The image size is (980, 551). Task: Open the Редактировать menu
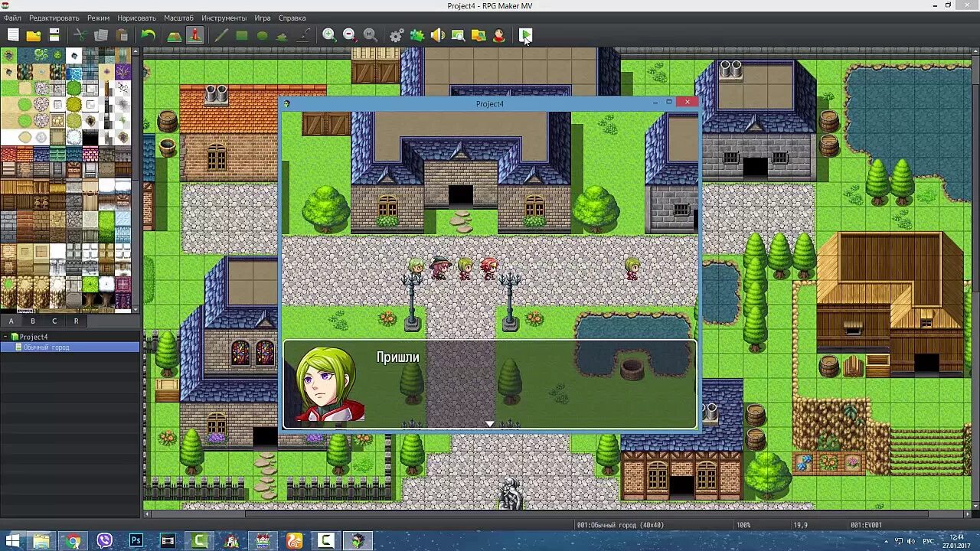pyautogui.click(x=54, y=18)
